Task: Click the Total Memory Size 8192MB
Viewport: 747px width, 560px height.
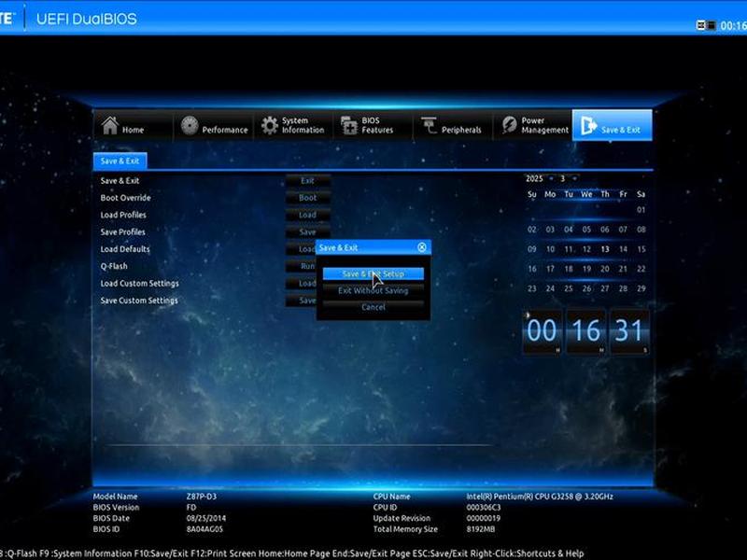Action: tap(481, 529)
